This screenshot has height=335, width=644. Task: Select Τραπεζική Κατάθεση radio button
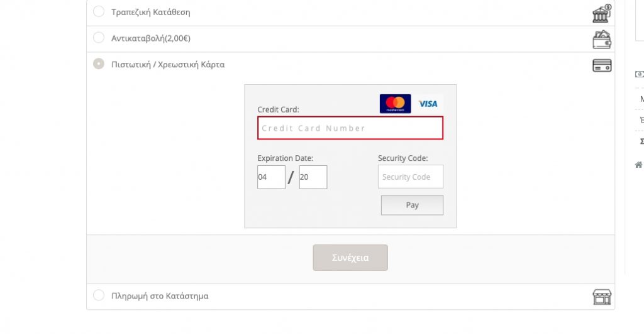click(99, 11)
